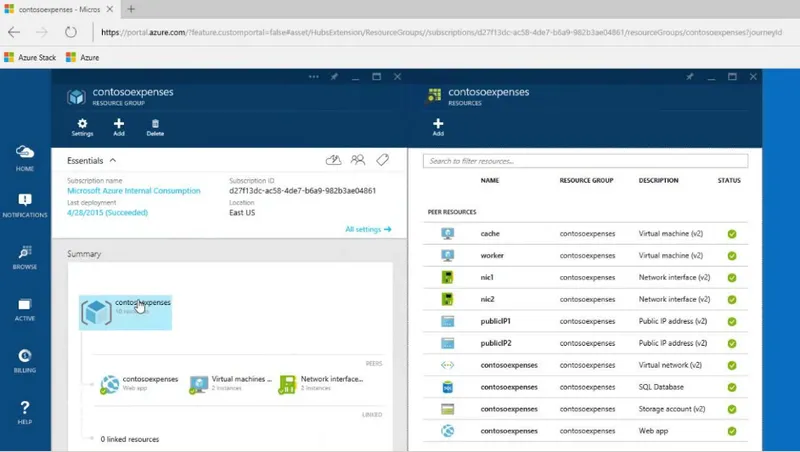Sort by the STATUS column header

pos(729,181)
